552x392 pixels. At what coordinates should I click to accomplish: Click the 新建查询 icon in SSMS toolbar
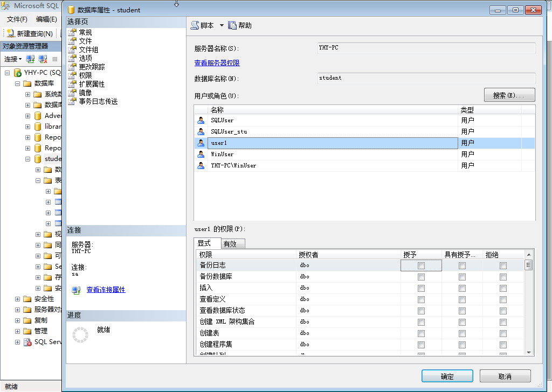(11, 33)
